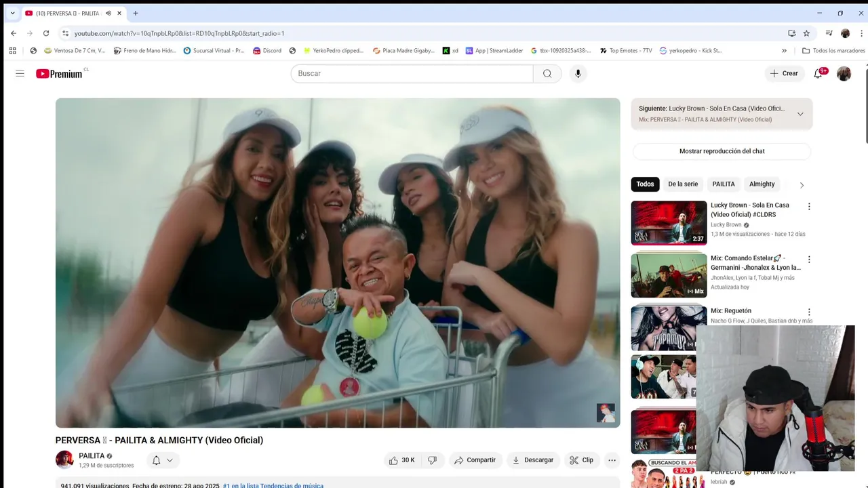Click install app icon in address bar
This screenshot has height=488, width=868.
coord(791,33)
